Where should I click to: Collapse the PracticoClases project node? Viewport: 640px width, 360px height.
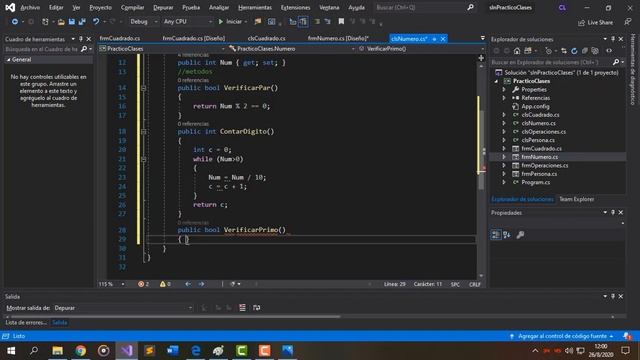point(496,81)
